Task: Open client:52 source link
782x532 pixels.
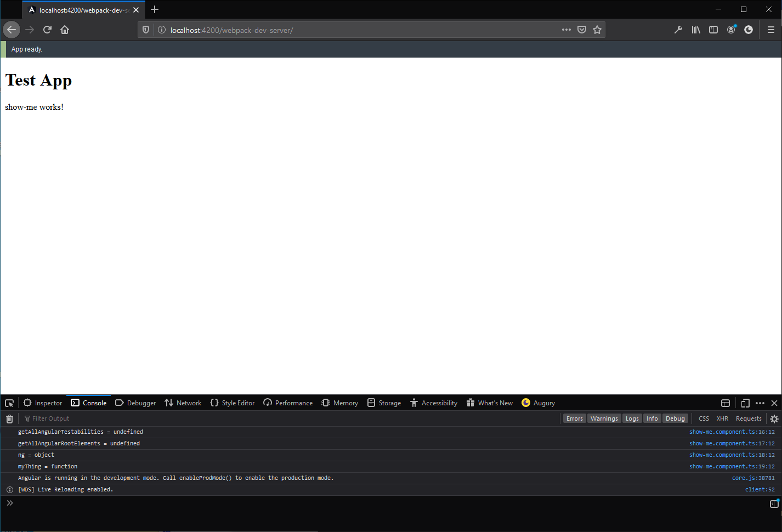Action: [760, 490]
